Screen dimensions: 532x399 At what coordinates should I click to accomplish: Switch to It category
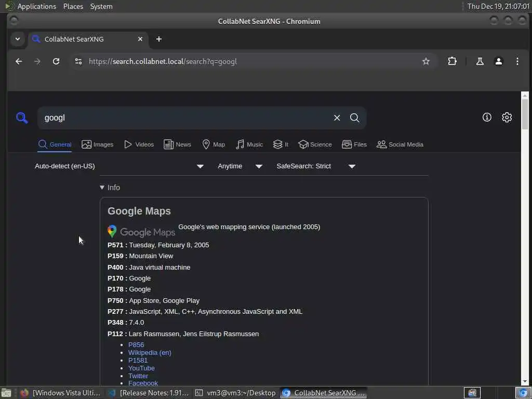[x=281, y=144]
